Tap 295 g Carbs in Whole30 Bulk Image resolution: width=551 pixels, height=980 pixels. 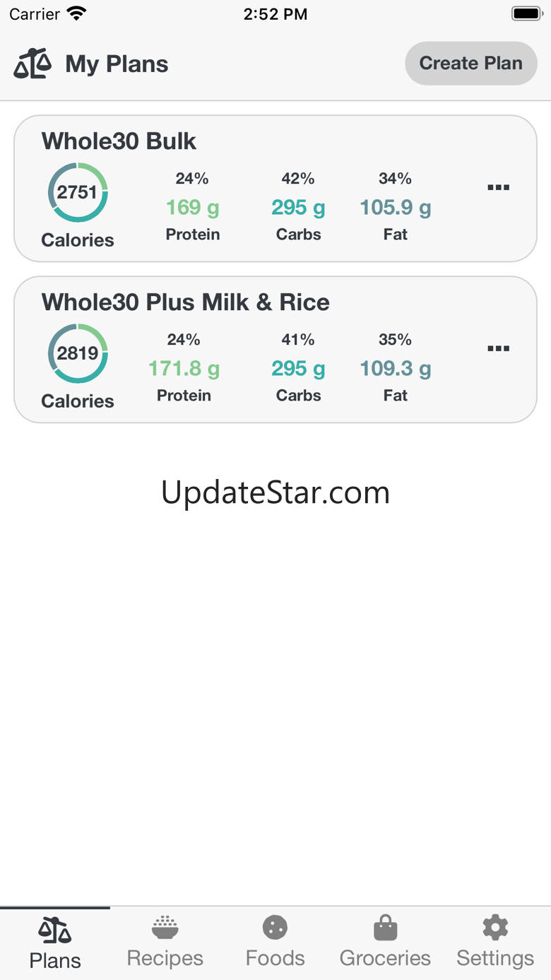click(x=298, y=207)
